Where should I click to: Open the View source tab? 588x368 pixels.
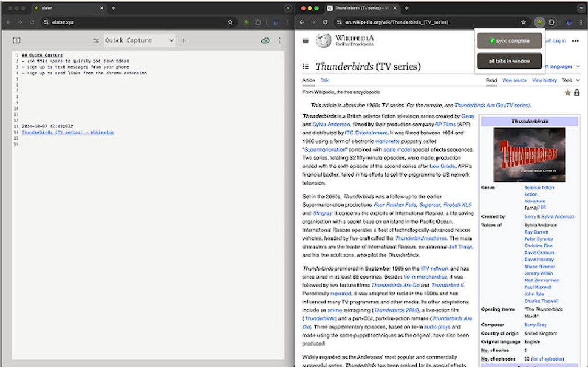514,80
